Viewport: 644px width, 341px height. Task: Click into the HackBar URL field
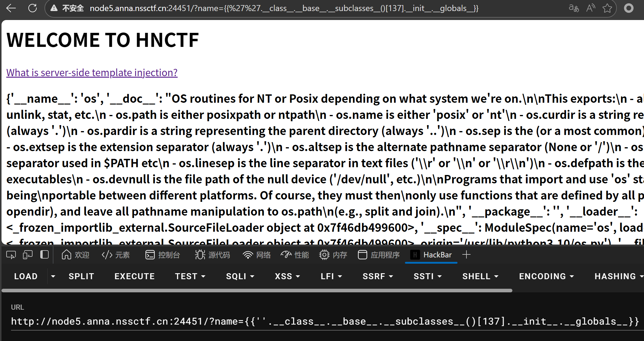pyautogui.click(x=325, y=322)
